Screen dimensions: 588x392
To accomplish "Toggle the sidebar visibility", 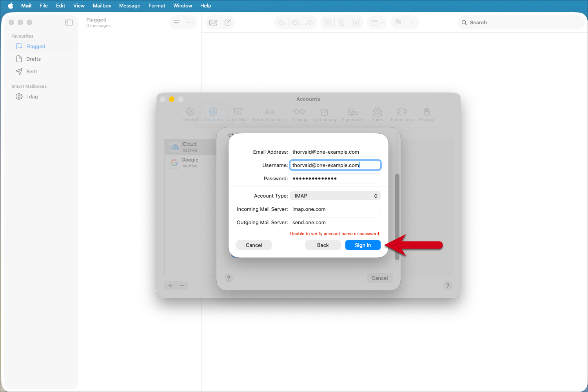I will 69,22.
